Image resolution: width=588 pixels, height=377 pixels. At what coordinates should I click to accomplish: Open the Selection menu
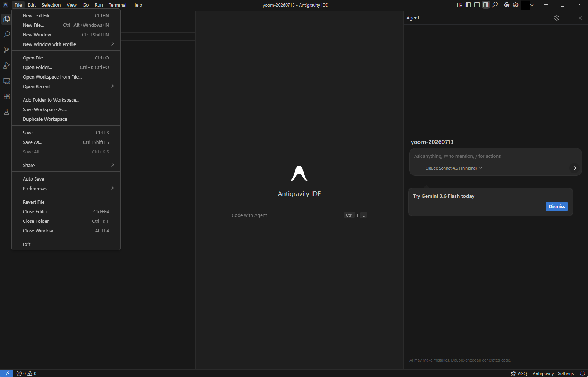click(51, 5)
